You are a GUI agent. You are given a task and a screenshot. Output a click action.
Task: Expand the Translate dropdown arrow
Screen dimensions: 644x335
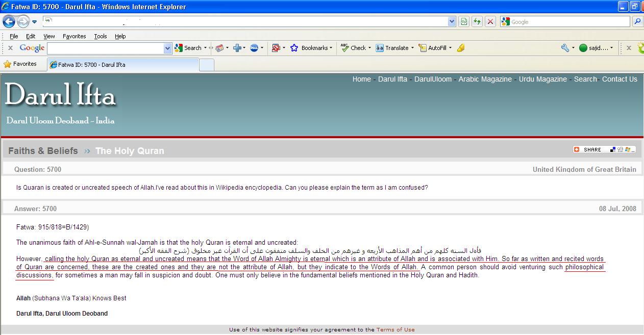(412, 48)
